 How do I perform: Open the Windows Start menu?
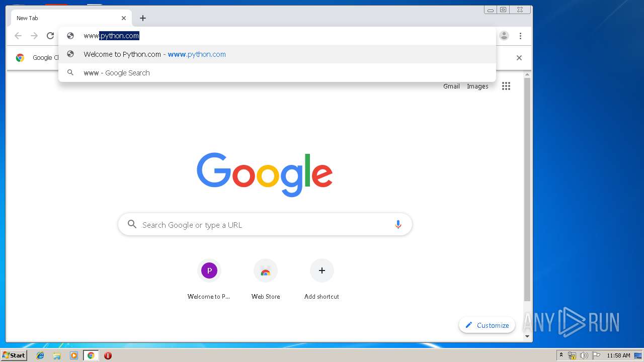(x=14, y=355)
